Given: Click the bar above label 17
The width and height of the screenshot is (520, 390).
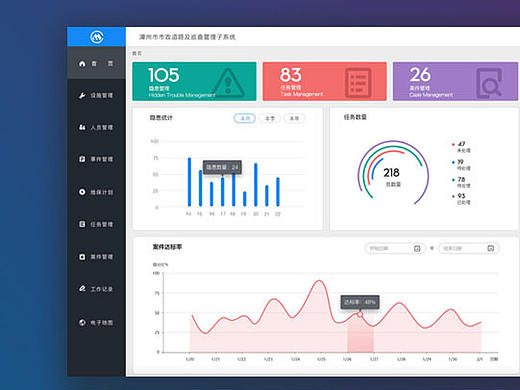Looking at the screenshot, I should pos(222,192).
